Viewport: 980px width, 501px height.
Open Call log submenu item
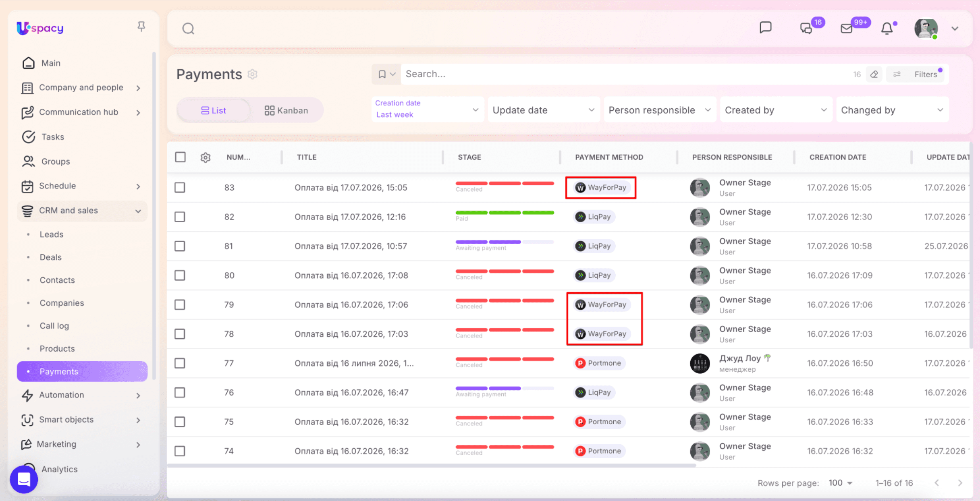point(54,326)
